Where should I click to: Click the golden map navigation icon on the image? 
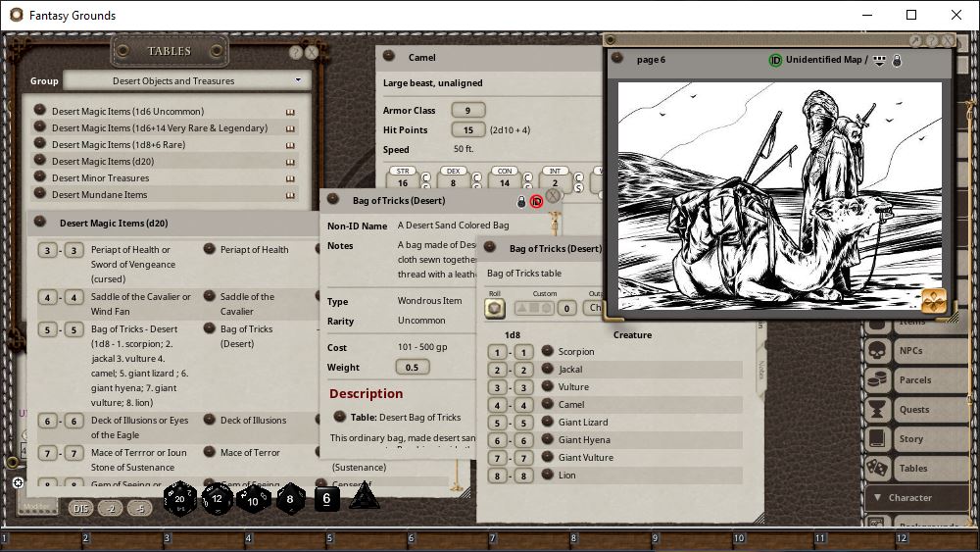[934, 301]
